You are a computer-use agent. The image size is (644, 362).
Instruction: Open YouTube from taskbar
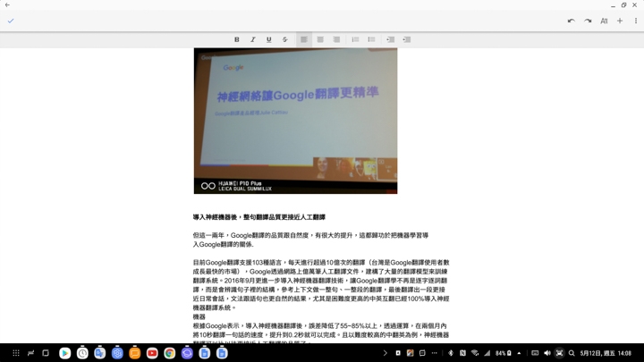152,353
